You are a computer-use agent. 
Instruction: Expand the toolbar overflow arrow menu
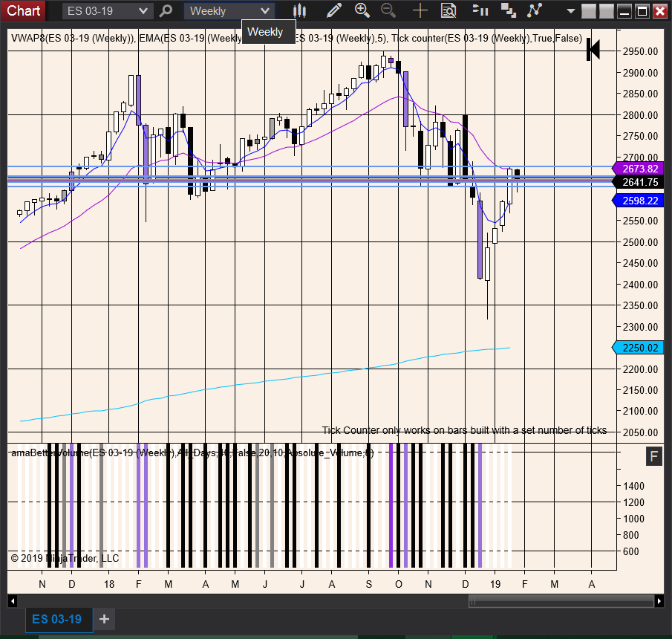click(x=570, y=11)
